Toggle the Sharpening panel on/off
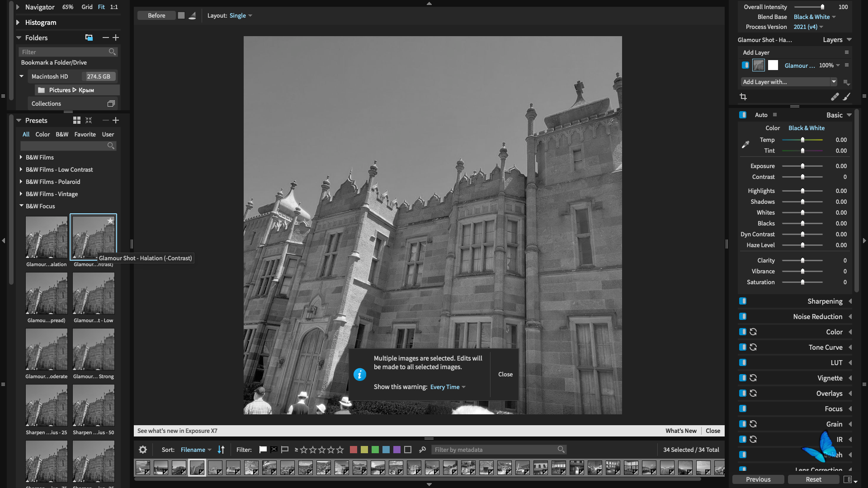Screen dimensions: 868x488 (x=743, y=301)
